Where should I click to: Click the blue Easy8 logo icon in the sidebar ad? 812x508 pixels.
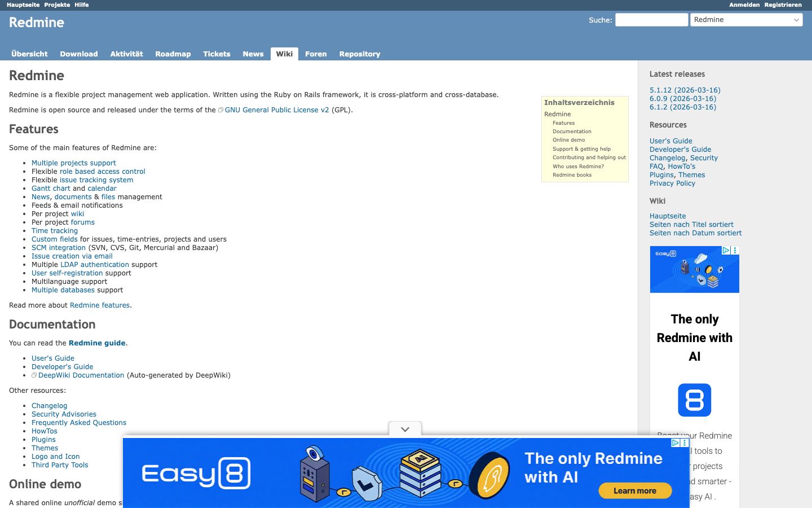click(694, 400)
